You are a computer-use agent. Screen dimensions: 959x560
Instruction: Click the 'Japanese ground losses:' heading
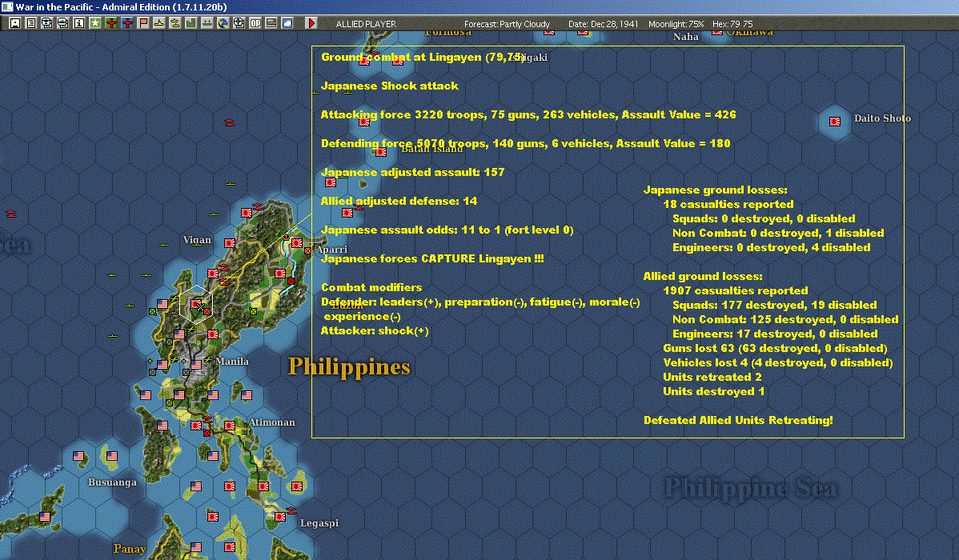click(716, 190)
